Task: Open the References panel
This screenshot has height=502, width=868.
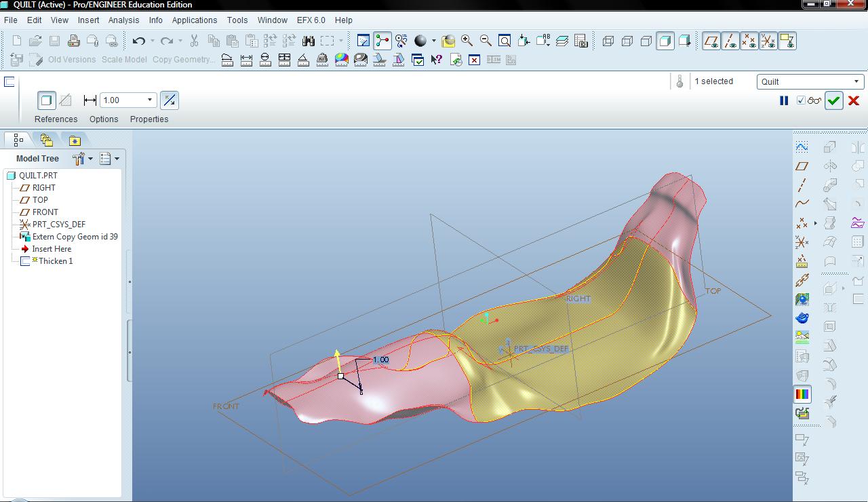Action: [x=56, y=119]
